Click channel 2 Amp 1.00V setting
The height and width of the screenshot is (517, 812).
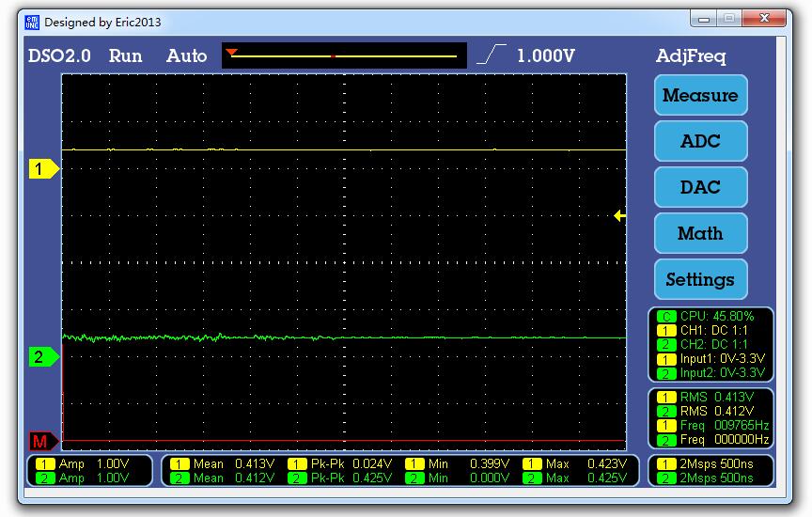tap(94, 478)
